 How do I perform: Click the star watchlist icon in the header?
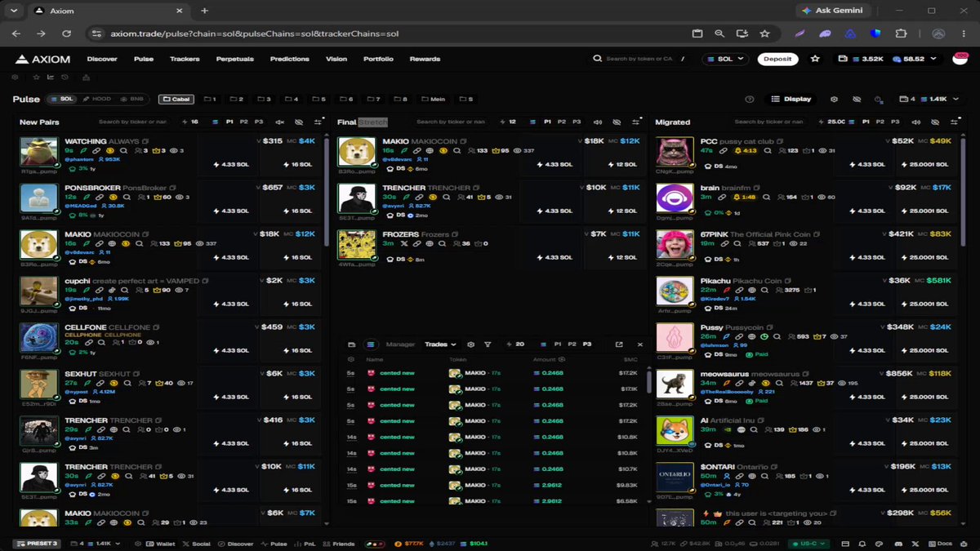click(x=815, y=59)
